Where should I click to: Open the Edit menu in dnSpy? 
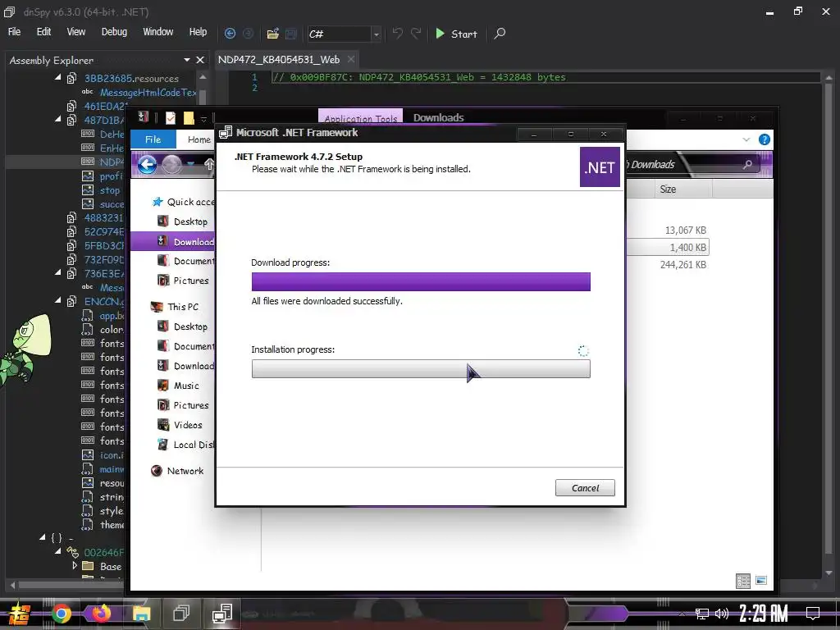(x=43, y=32)
